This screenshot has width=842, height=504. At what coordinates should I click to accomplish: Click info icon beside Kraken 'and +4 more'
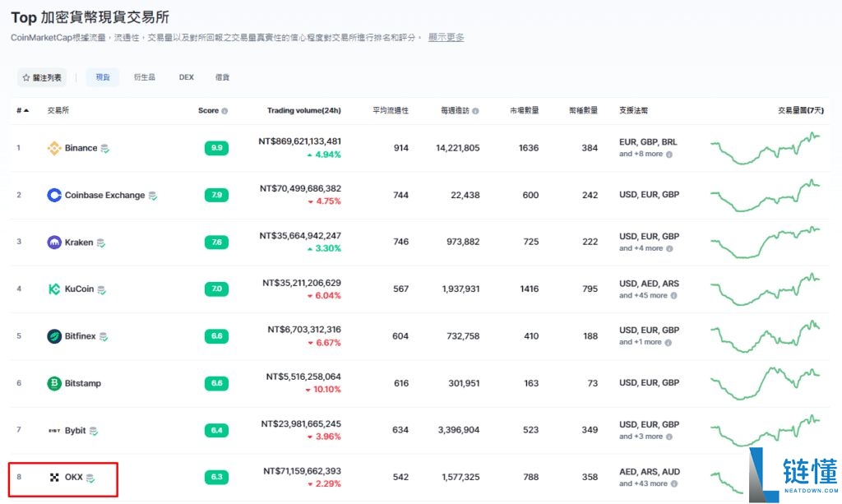(x=669, y=248)
